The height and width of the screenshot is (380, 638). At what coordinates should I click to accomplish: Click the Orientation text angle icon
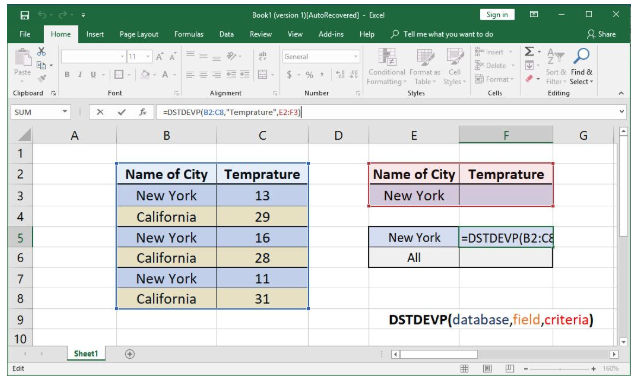[231, 56]
